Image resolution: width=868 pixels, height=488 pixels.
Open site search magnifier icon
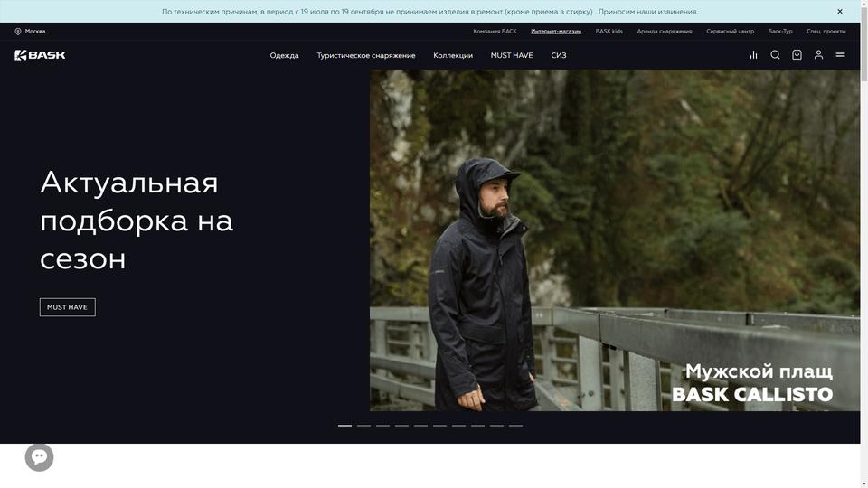pos(775,55)
